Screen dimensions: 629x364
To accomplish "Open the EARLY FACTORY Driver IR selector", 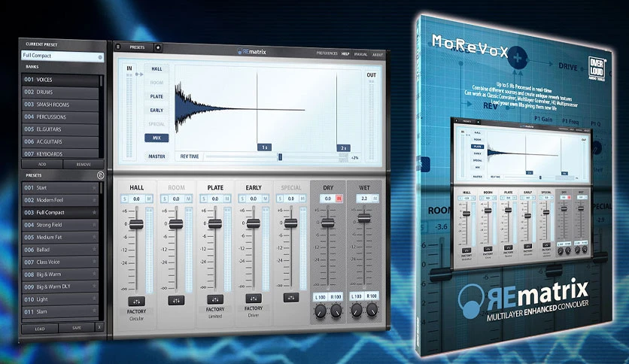I will pos(254,311).
